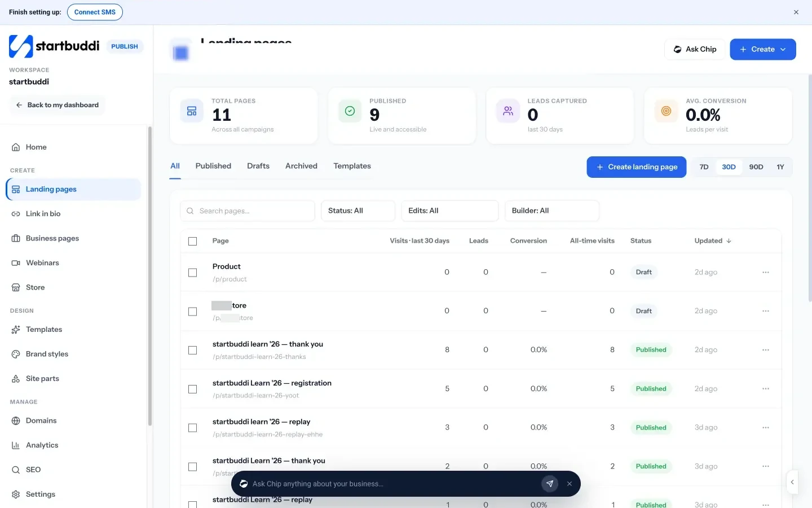This screenshot has height=508, width=812.
Task: Switch to the All tab
Action: 175,166
